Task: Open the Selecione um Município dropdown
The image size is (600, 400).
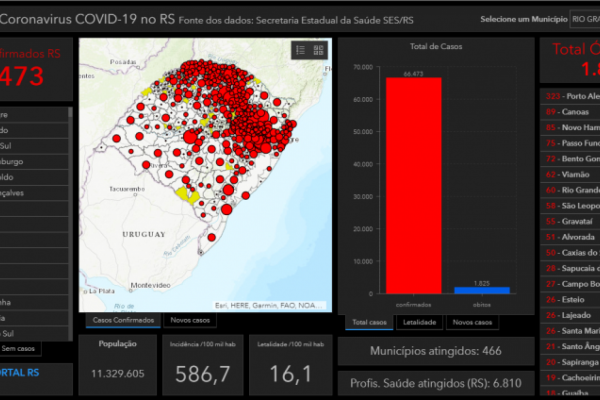Action: (579, 19)
